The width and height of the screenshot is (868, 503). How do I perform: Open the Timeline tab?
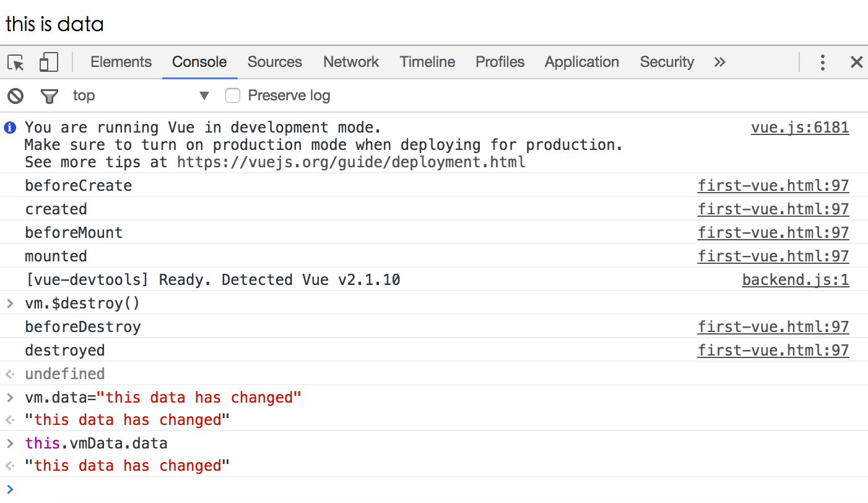pos(427,63)
